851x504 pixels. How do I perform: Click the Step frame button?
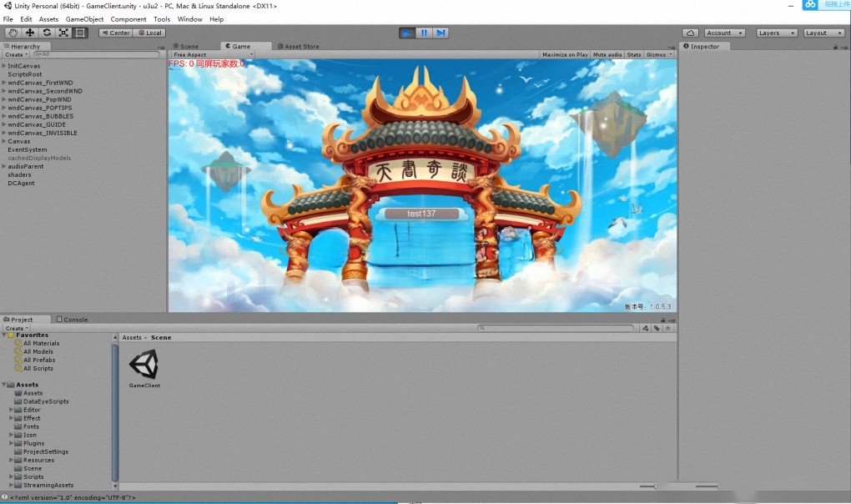pyautogui.click(x=441, y=33)
